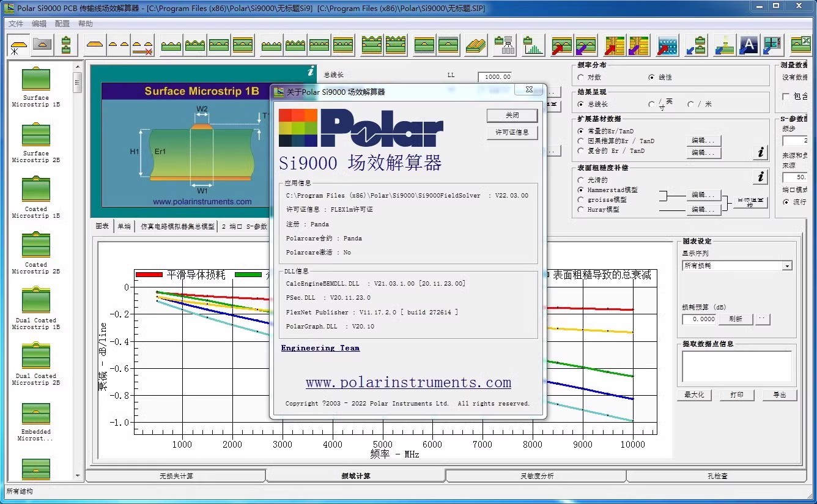Click the 损耗预算 (dB) input field
817x504 pixels.
(x=700, y=319)
